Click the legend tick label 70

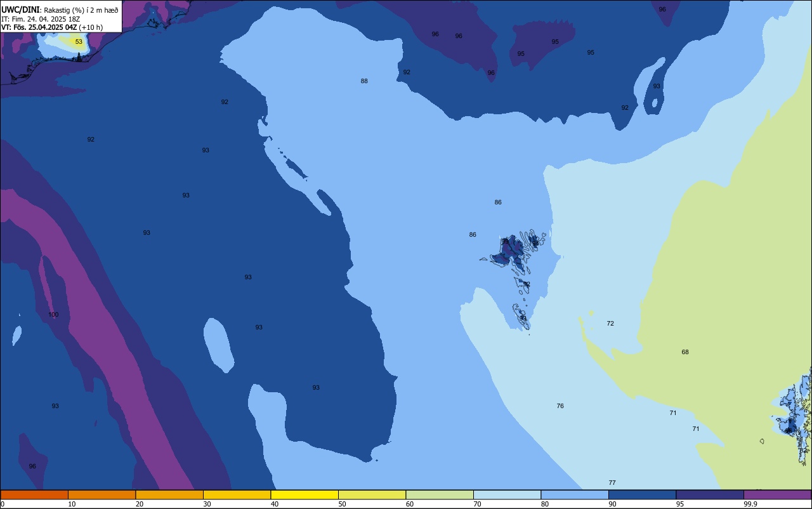coord(477,504)
